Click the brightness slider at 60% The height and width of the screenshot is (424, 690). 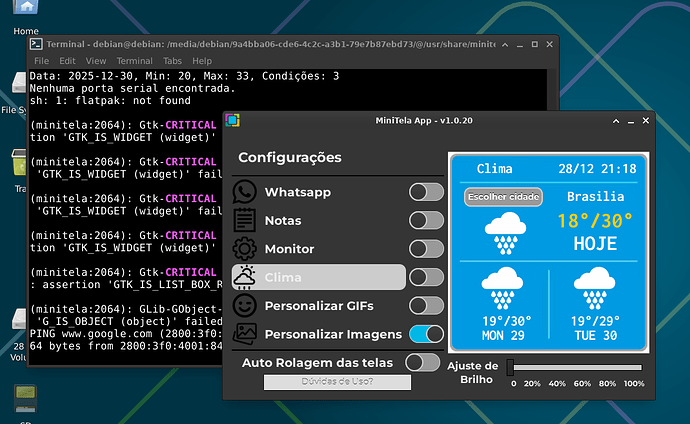[579, 367]
